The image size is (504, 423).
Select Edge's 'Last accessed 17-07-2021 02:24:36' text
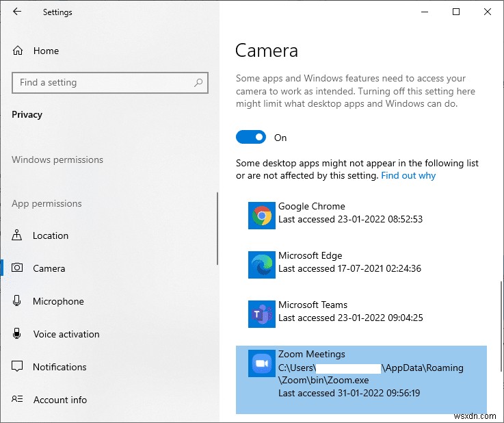(349, 268)
